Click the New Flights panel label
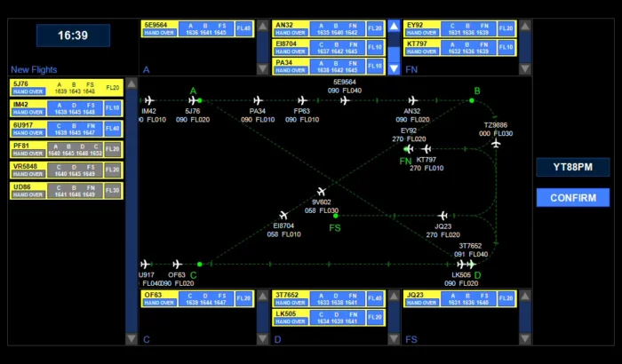 coord(34,70)
